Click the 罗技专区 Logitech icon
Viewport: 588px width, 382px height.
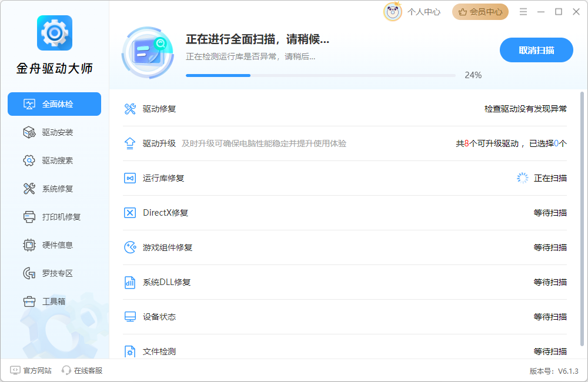coord(29,273)
